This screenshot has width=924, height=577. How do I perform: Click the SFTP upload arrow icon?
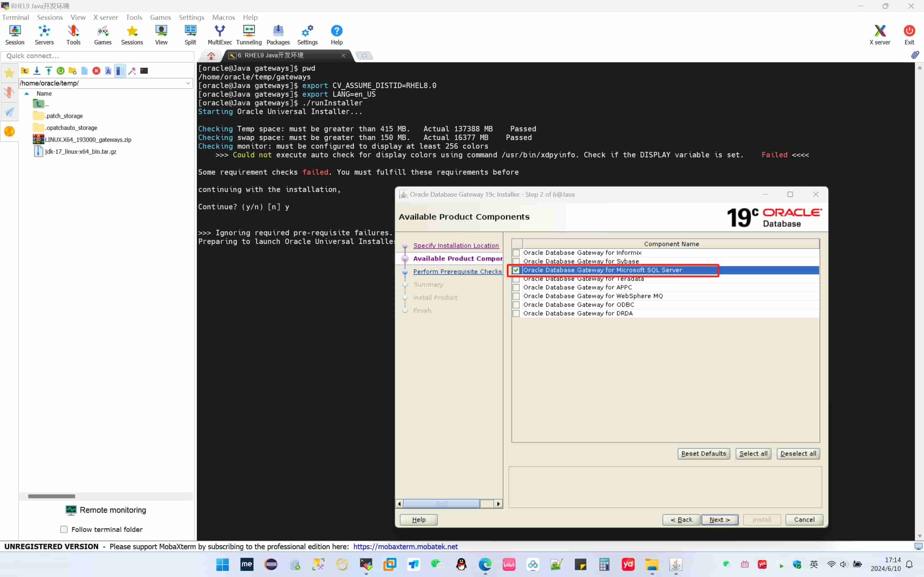tap(48, 71)
